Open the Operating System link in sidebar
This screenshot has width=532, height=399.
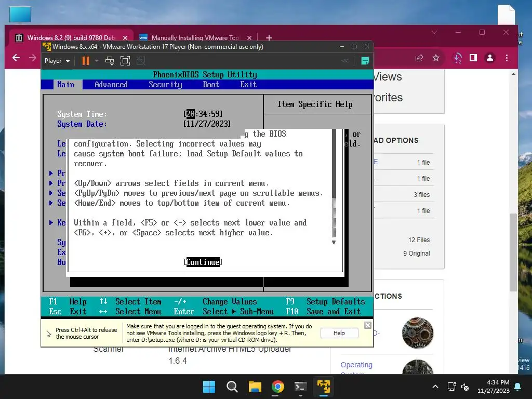click(356, 365)
